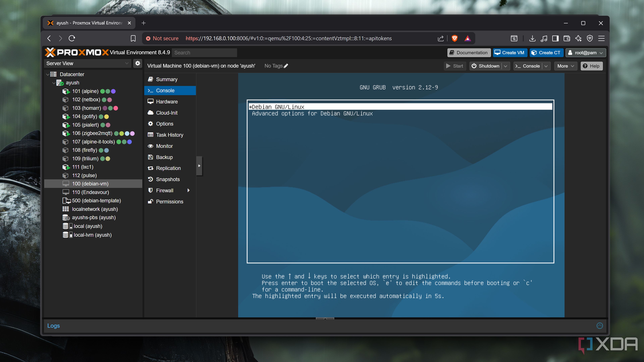
Task: Edit tags with the pencil icon
Action: [x=286, y=66]
